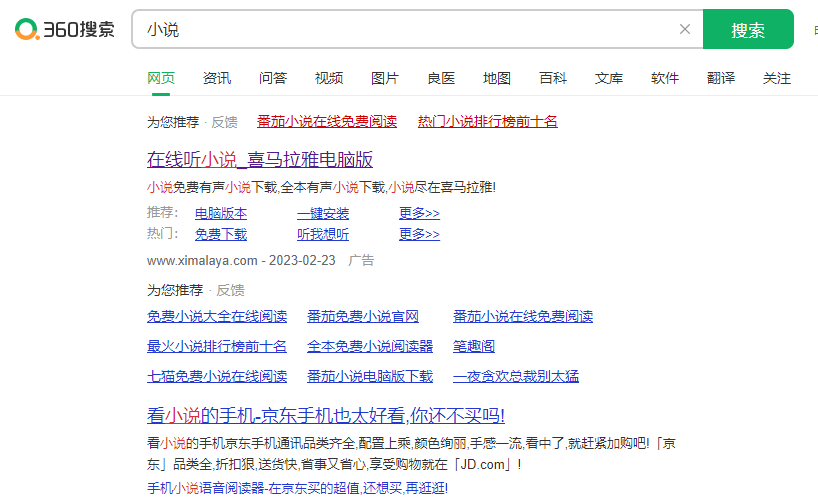
Task: Open blue 番茄小说在线免费阅读 related link
Action: tap(523, 316)
